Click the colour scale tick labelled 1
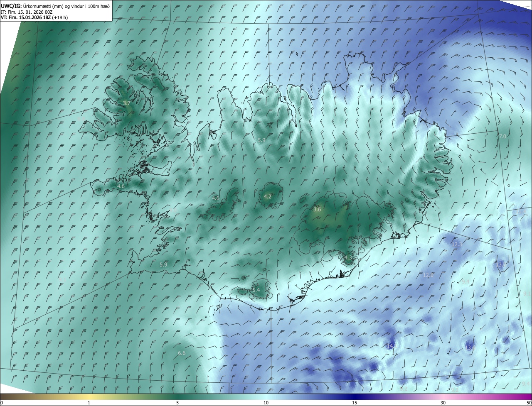Viewport: 532px width, 406px height. (89, 403)
